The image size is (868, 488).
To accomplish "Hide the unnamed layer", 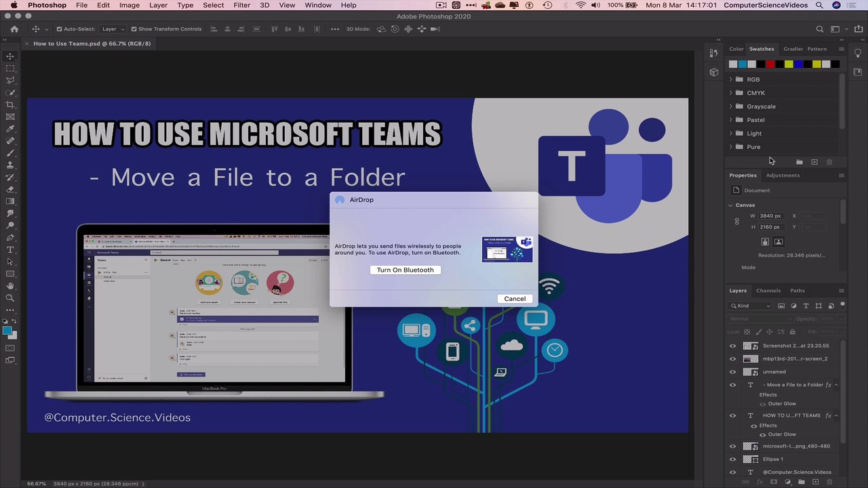I will click(732, 371).
